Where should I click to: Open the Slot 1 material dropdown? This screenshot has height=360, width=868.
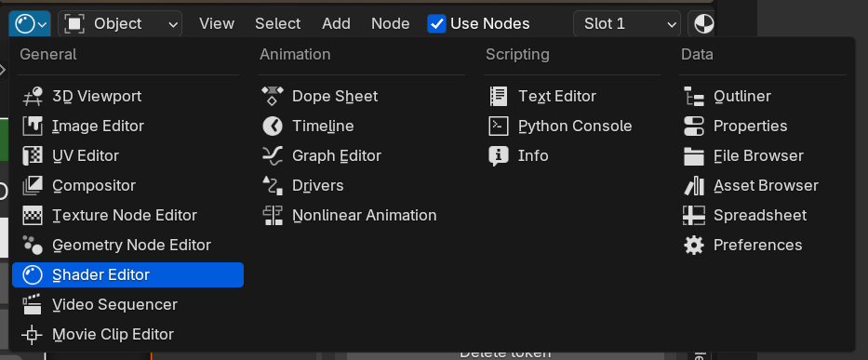pyautogui.click(x=627, y=24)
